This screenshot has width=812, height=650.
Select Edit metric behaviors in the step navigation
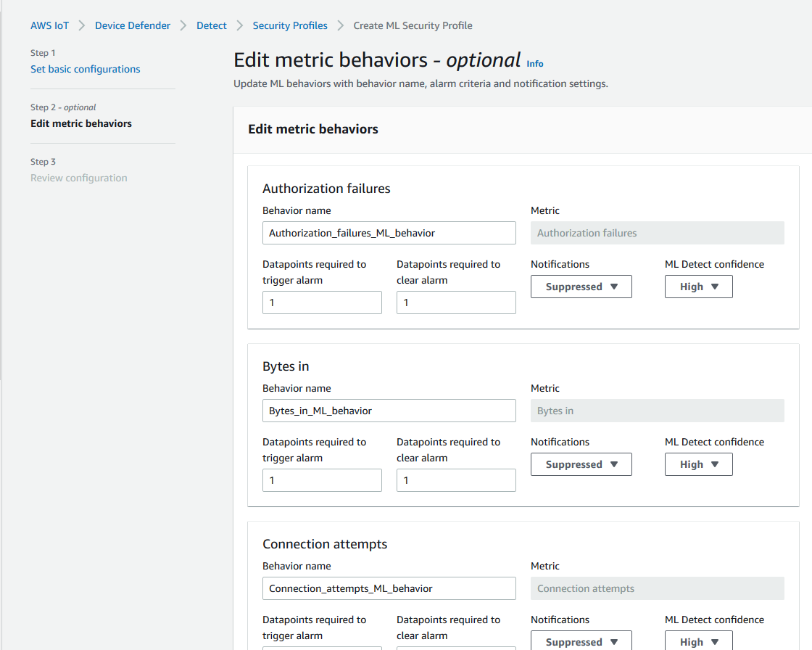(80, 123)
